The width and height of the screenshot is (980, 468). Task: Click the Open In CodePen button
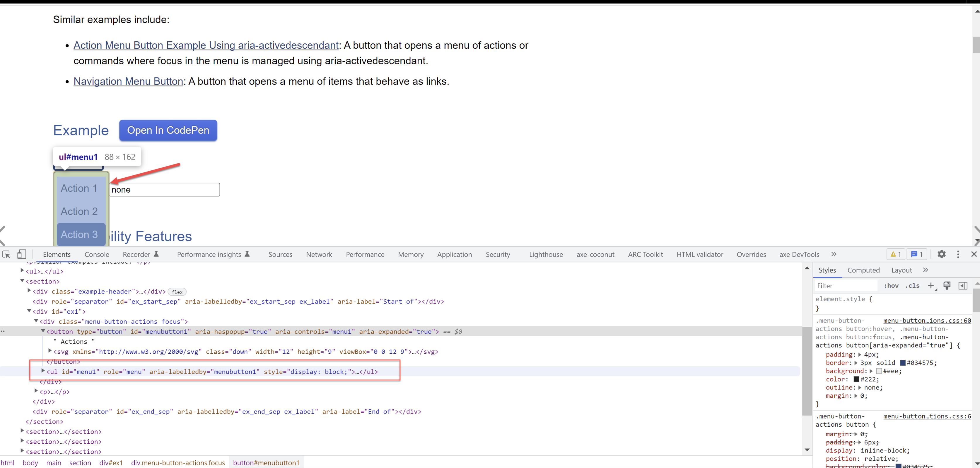[x=168, y=130]
